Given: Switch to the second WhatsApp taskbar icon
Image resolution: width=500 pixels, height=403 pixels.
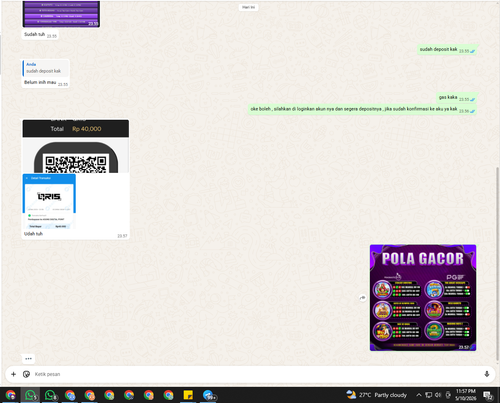Looking at the screenshot, I should click(x=50, y=395).
